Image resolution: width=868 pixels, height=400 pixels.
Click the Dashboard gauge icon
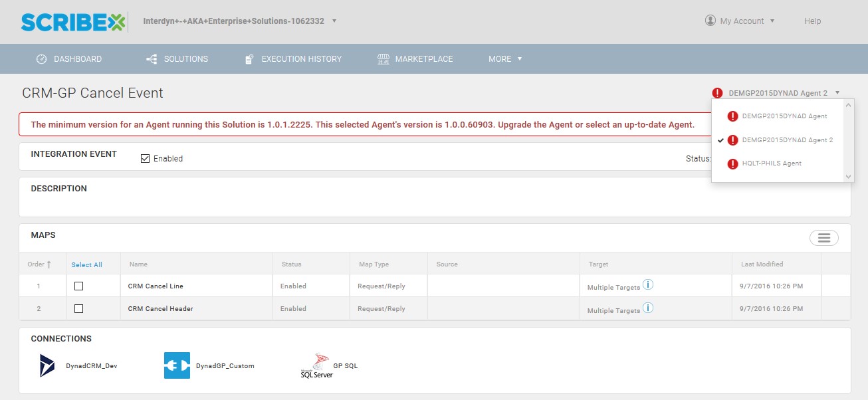[x=41, y=59]
